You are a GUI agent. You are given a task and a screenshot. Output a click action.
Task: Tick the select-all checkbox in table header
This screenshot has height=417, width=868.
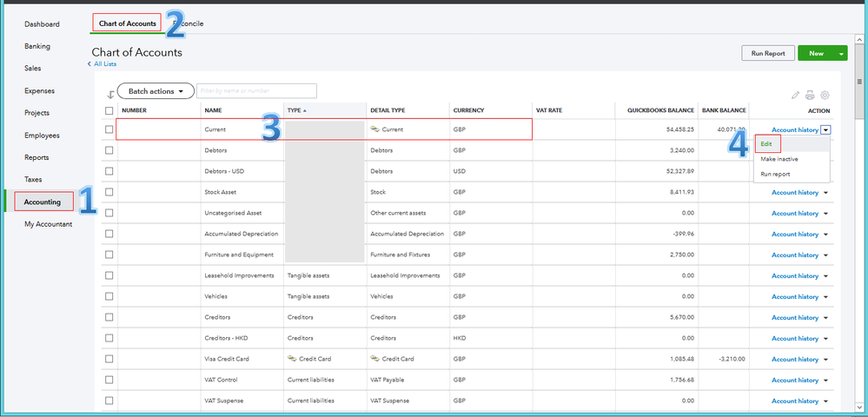(x=109, y=111)
